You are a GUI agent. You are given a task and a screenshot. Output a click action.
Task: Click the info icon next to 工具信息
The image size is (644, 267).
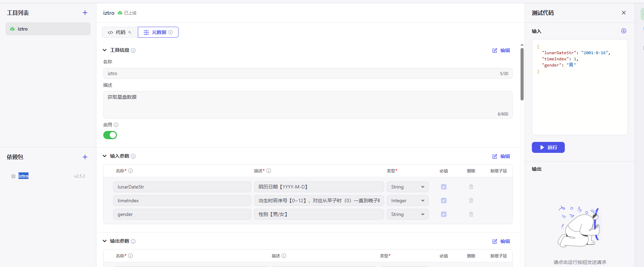(x=133, y=50)
